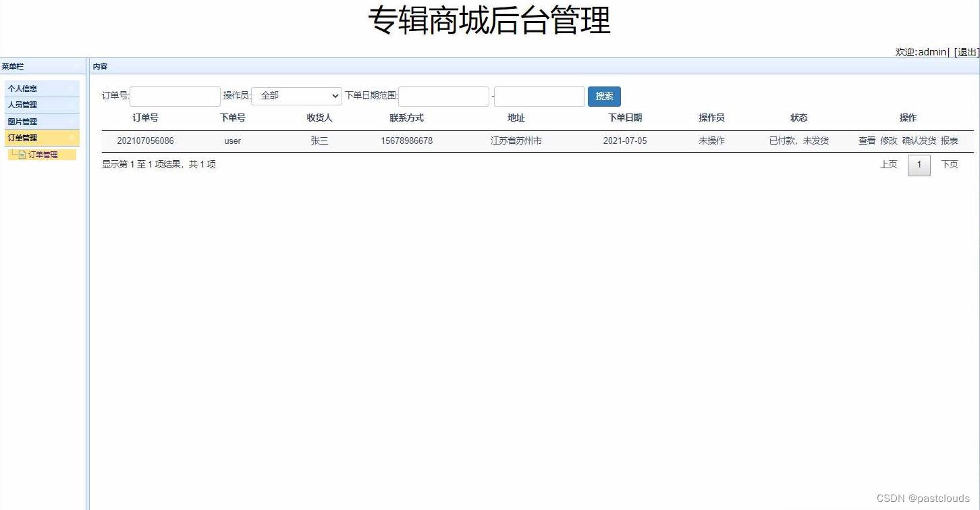Click the recipient cell 张三
The image size is (980, 510).
tap(319, 141)
